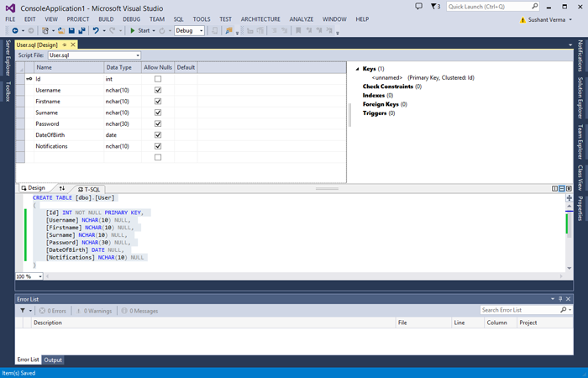Image resolution: width=588 pixels, height=378 pixels.
Task: Click the Error List filter funnel icon
Action: [23, 311]
